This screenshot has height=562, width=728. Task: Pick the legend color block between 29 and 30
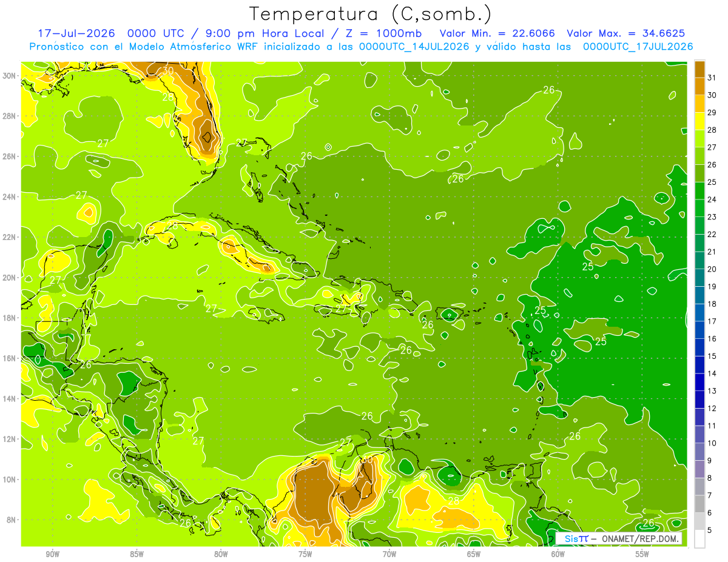click(699, 104)
